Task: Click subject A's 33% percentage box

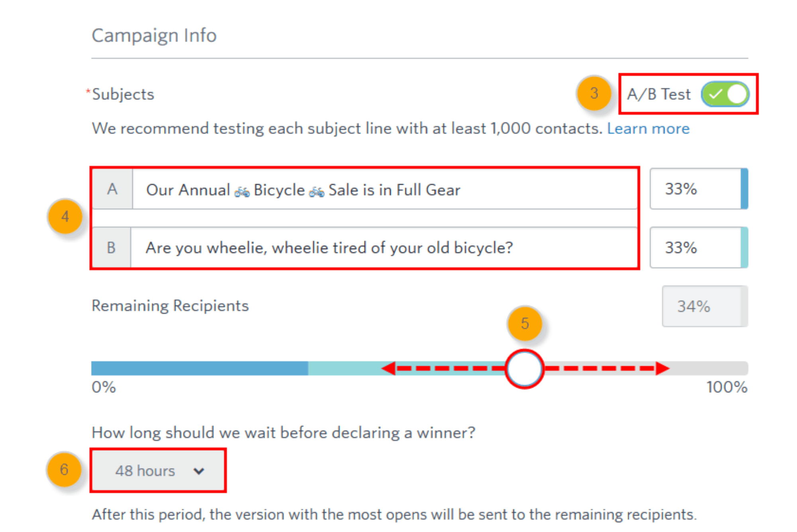Action: [699, 189]
